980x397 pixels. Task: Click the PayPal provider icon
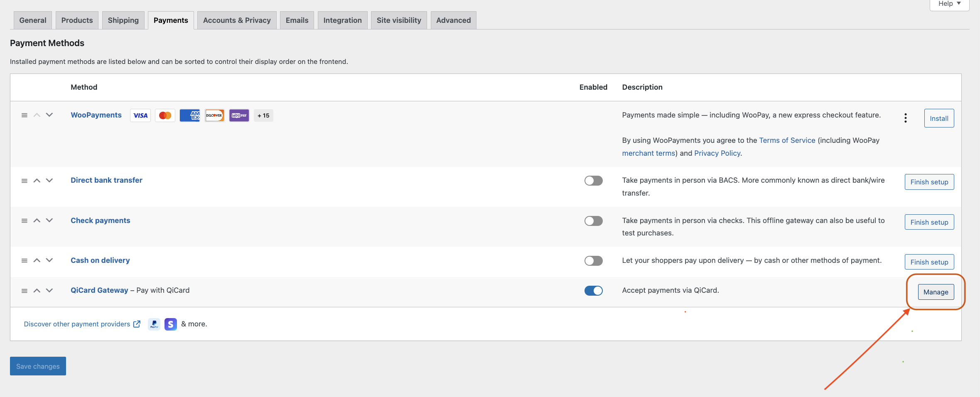point(154,324)
